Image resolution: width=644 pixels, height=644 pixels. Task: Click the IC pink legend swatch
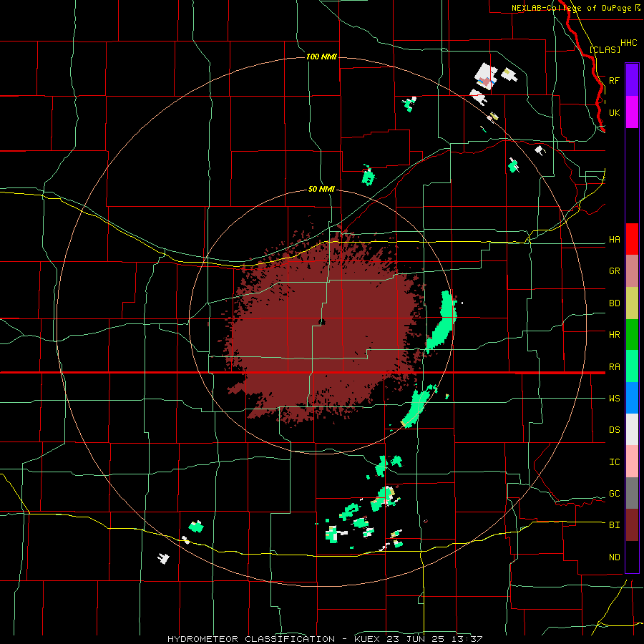pos(632,462)
